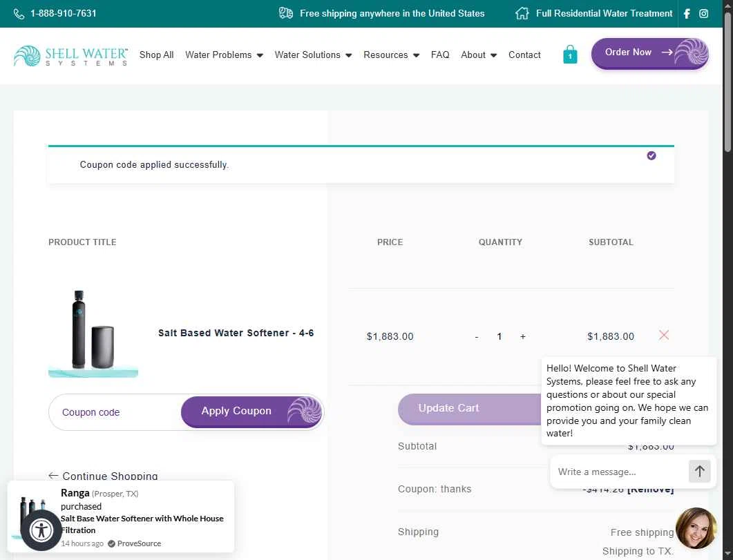Image resolution: width=733 pixels, height=560 pixels.
Task: Increase quantity with the plus button
Action: [523, 336]
